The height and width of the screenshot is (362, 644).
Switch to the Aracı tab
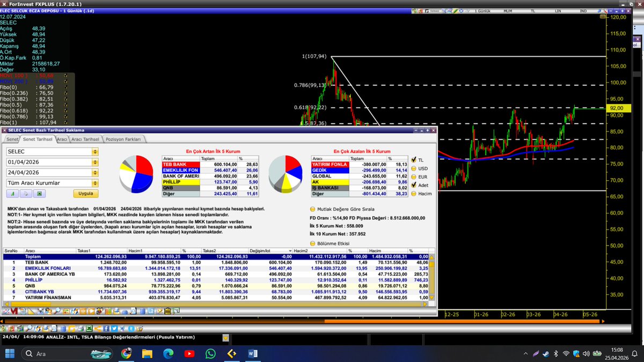(62, 139)
